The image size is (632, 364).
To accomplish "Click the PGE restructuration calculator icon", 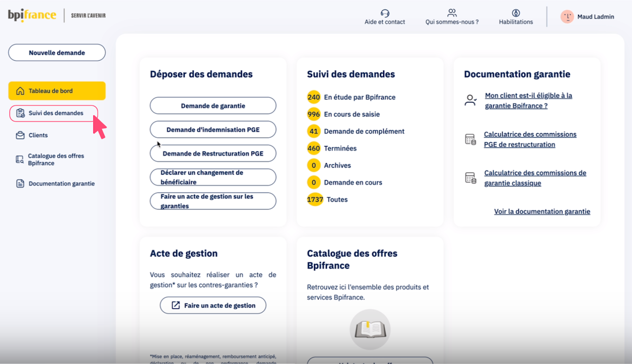I will pos(471,139).
